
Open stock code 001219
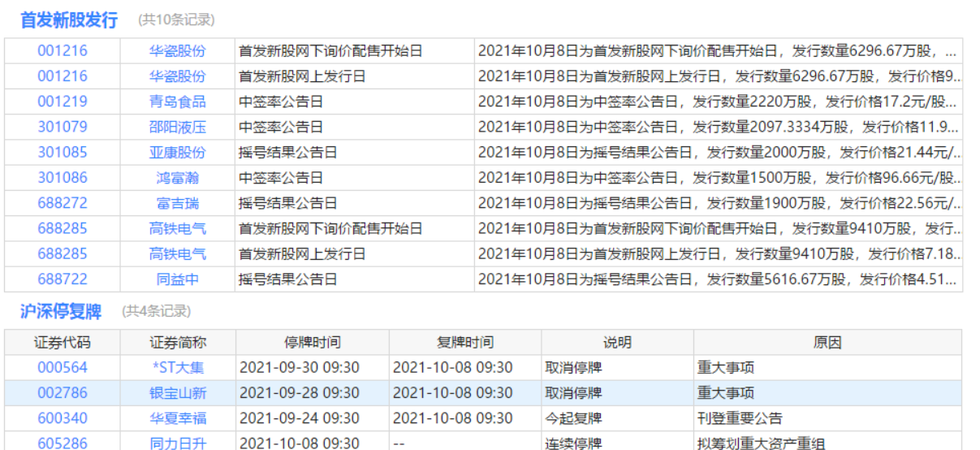coord(63,102)
